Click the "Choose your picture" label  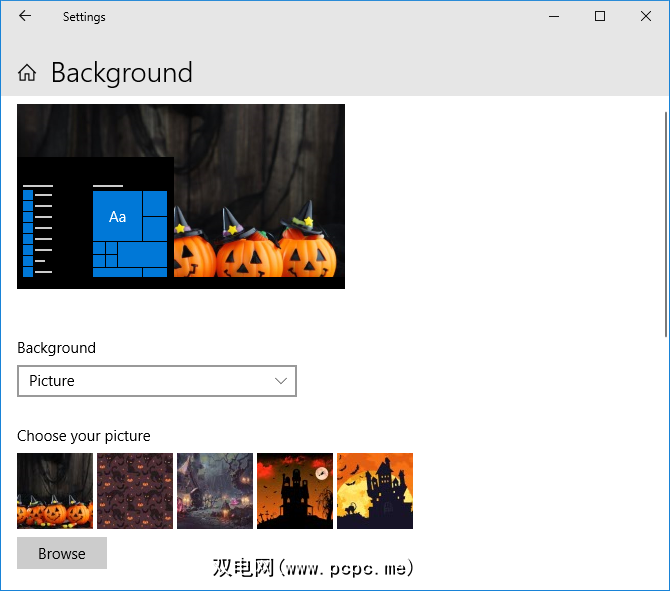(x=84, y=436)
